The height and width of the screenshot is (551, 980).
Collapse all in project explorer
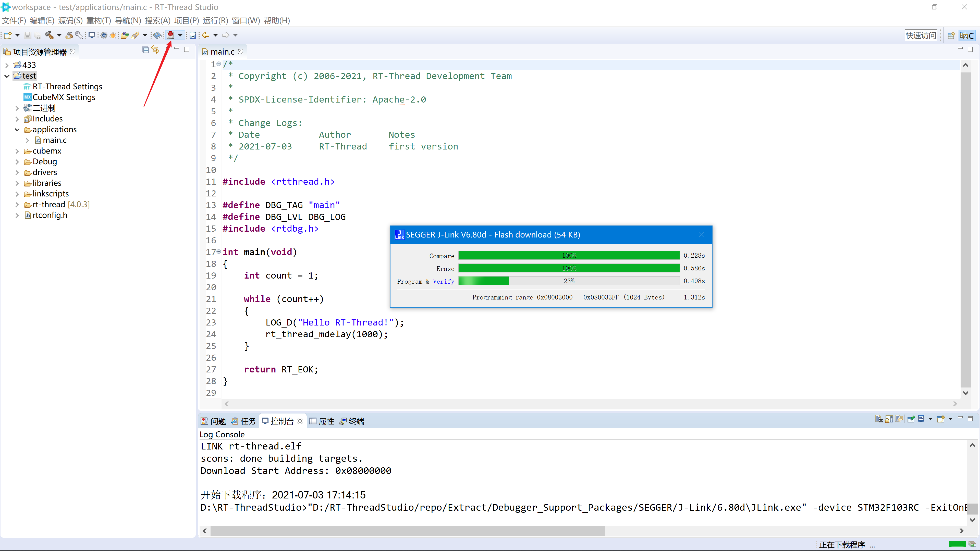point(145,50)
